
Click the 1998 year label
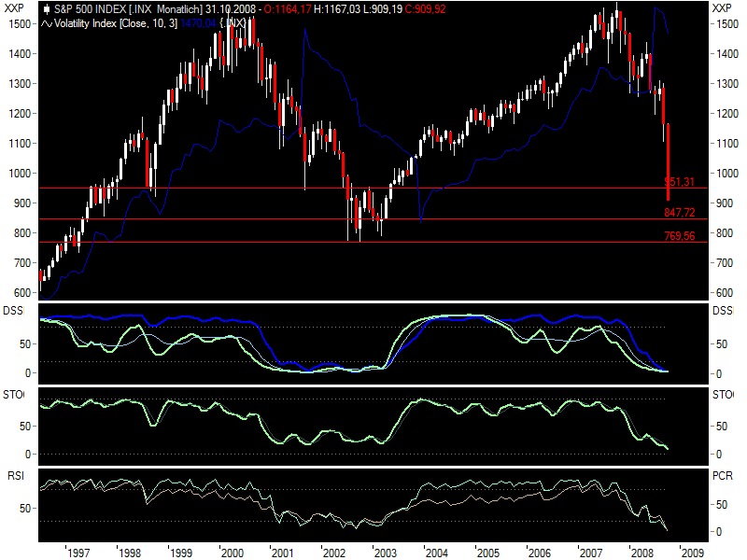130,553
